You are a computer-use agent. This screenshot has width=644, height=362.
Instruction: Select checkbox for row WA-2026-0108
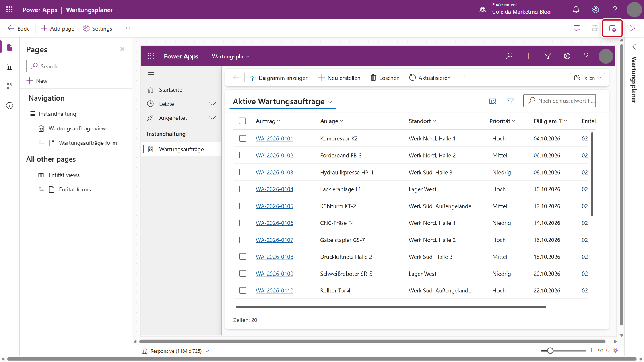click(243, 257)
